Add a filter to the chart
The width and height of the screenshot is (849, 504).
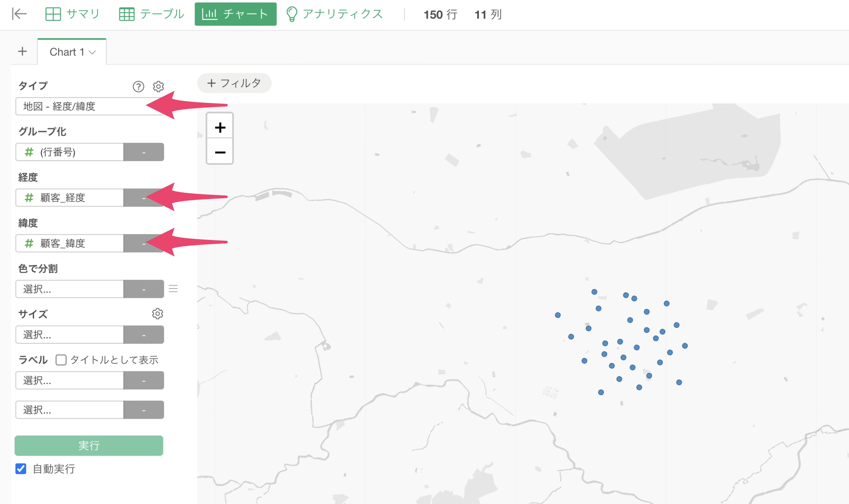(x=234, y=83)
